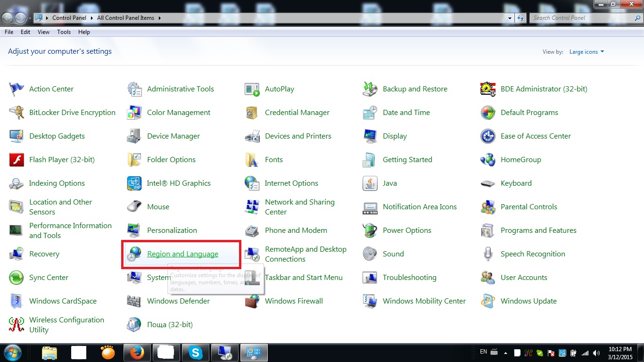Open the User Accounts link
Image resolution: width=644 pixels, height=362 pixels.
coord(524,277)
